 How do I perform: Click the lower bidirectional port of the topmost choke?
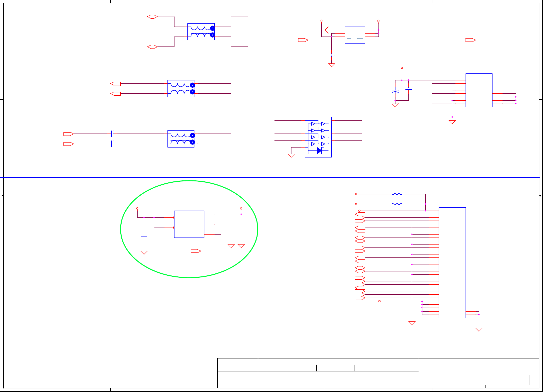[152, 47]
